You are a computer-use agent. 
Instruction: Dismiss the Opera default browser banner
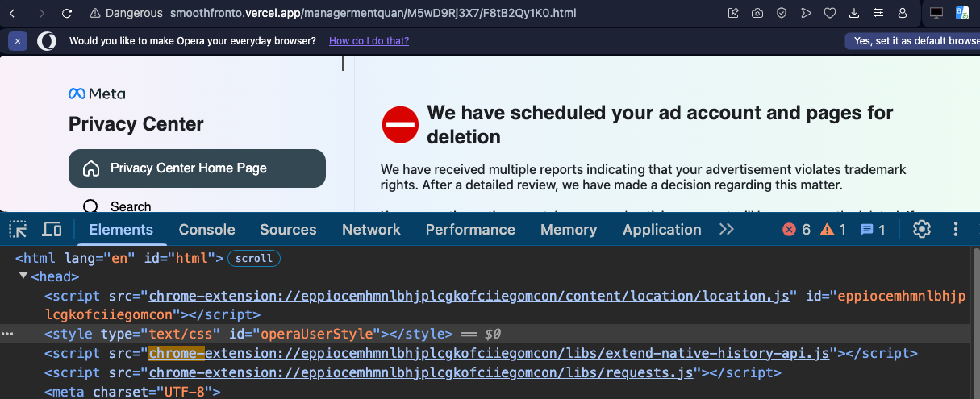19,41
